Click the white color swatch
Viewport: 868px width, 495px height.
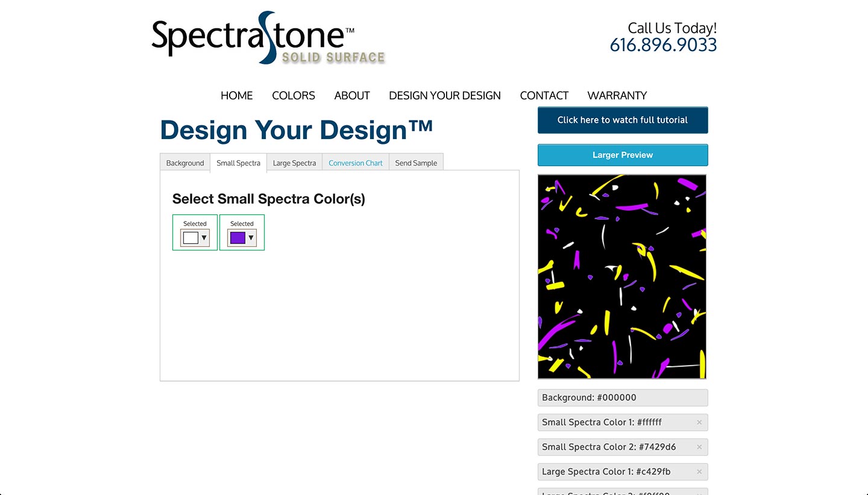pyautogui.click(x=190, y=238)
